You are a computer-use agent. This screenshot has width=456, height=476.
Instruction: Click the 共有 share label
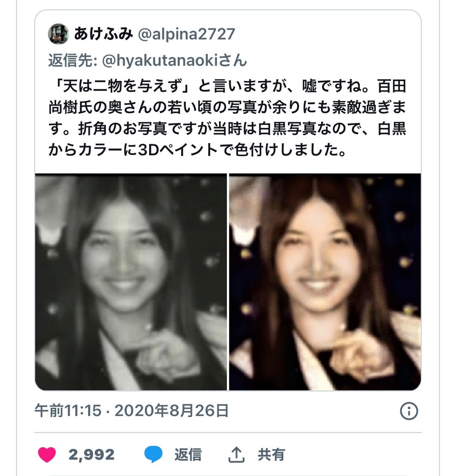[271, 455]
